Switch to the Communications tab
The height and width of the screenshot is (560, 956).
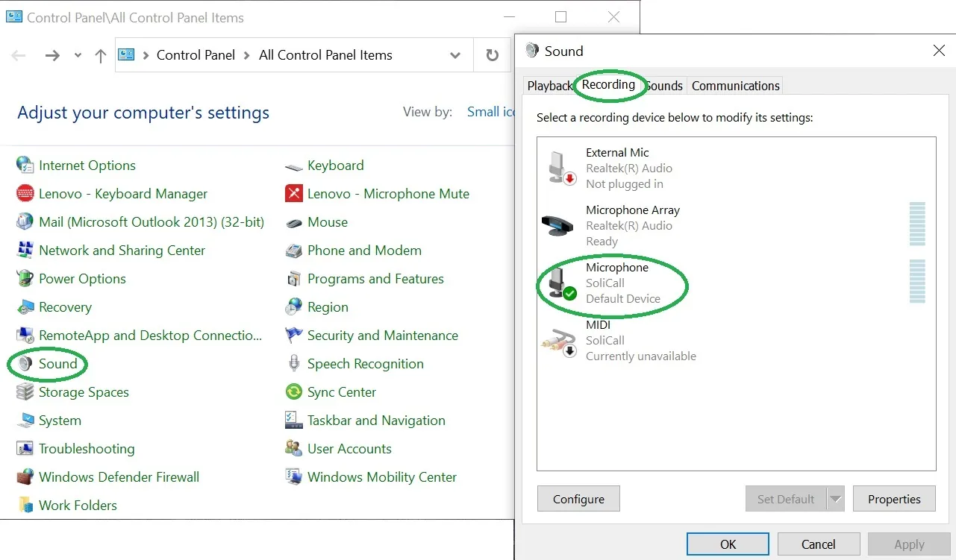tap(735, 86)
